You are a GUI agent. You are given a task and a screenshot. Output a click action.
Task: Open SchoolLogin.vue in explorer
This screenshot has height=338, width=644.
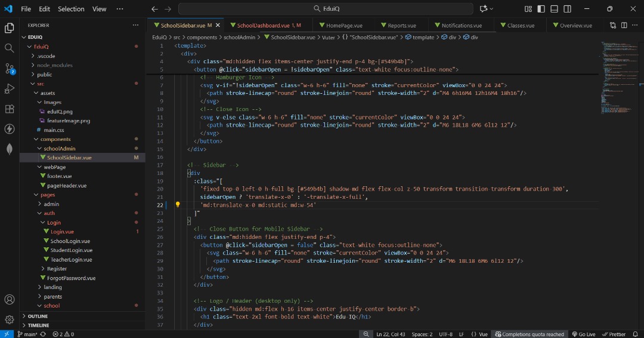[x=70, y=241]
